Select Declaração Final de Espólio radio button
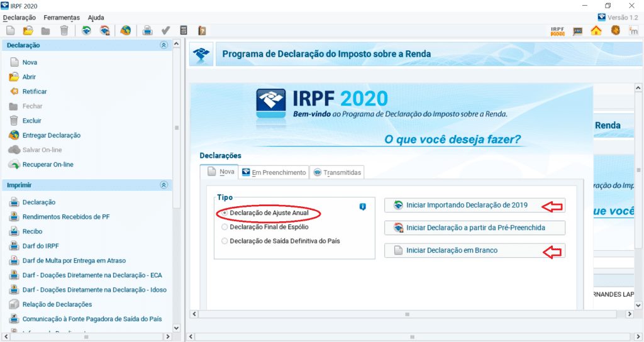 click(x=225, y=227)
